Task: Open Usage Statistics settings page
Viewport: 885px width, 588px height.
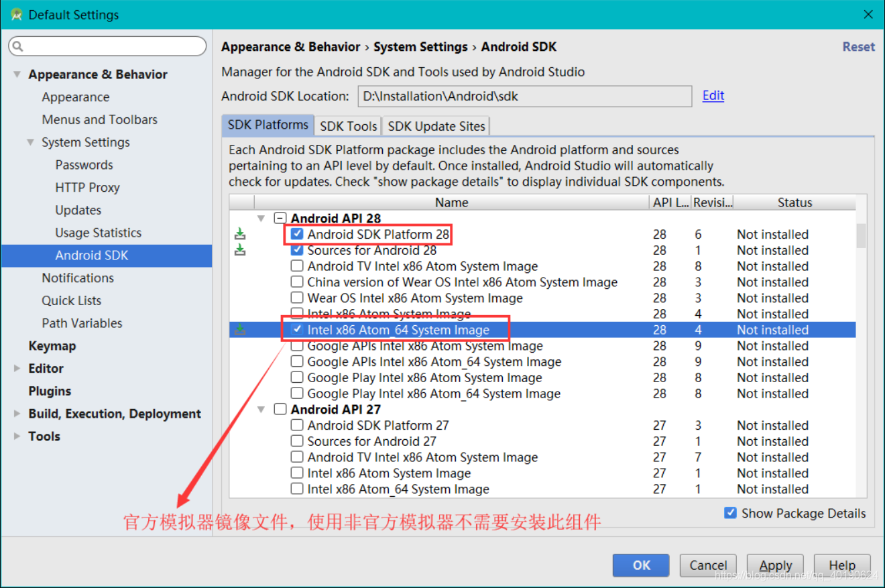Action: pos(98,233)
